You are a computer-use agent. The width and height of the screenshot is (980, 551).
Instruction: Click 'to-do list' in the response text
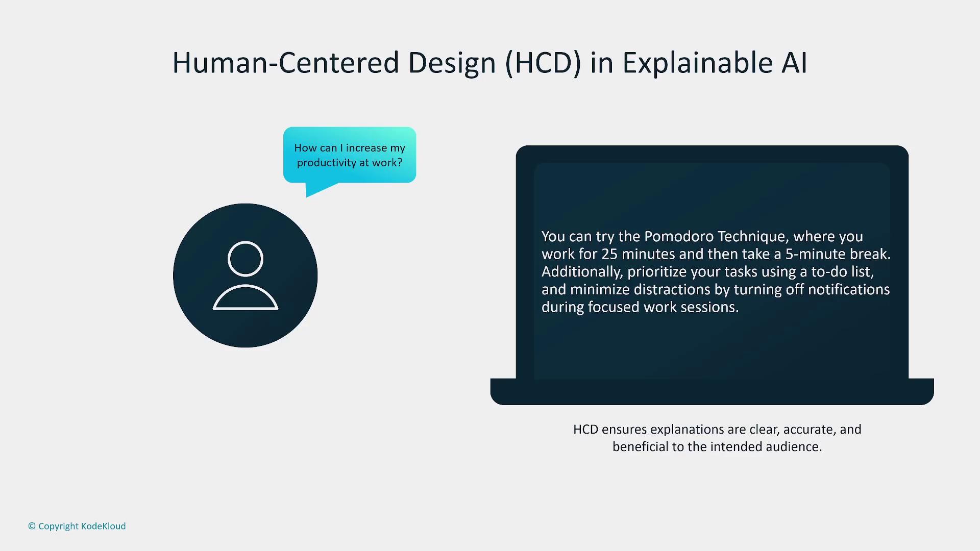pos(842,271)
